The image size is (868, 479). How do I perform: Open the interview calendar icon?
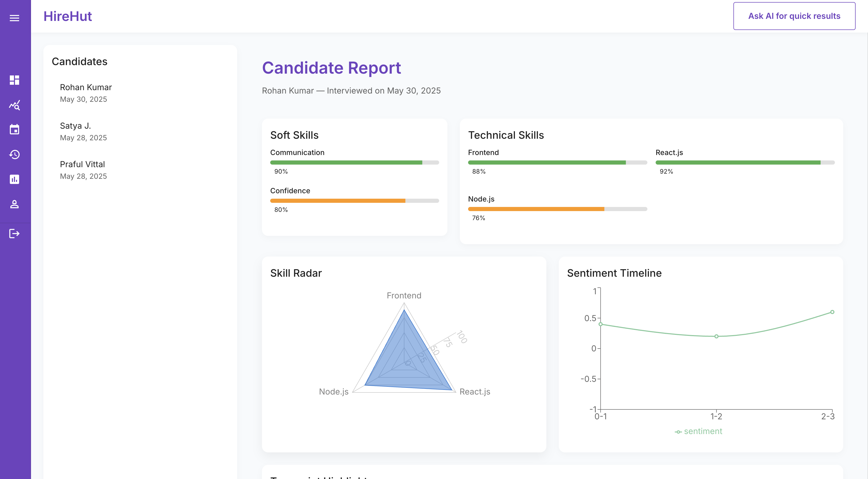pyautogui.click(x=14, y=129)
